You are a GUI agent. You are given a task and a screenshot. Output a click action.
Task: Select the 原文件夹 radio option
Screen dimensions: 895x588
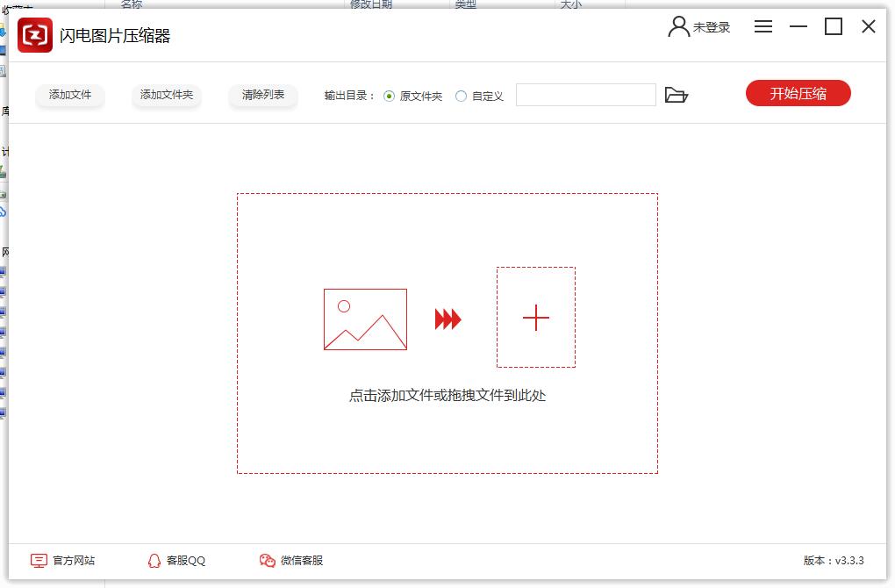point(390,96)
